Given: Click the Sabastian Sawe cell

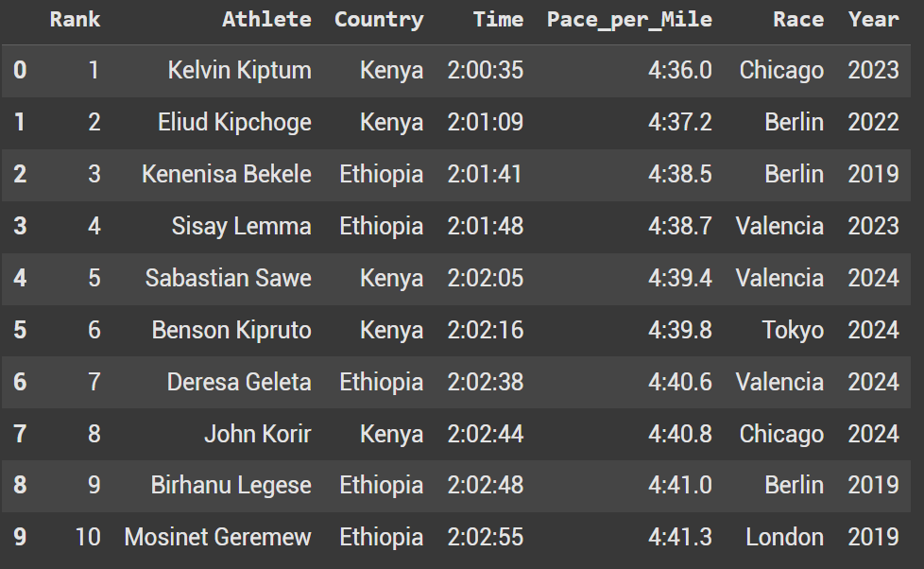Looking at the screenshot, I should coord(228,278).
